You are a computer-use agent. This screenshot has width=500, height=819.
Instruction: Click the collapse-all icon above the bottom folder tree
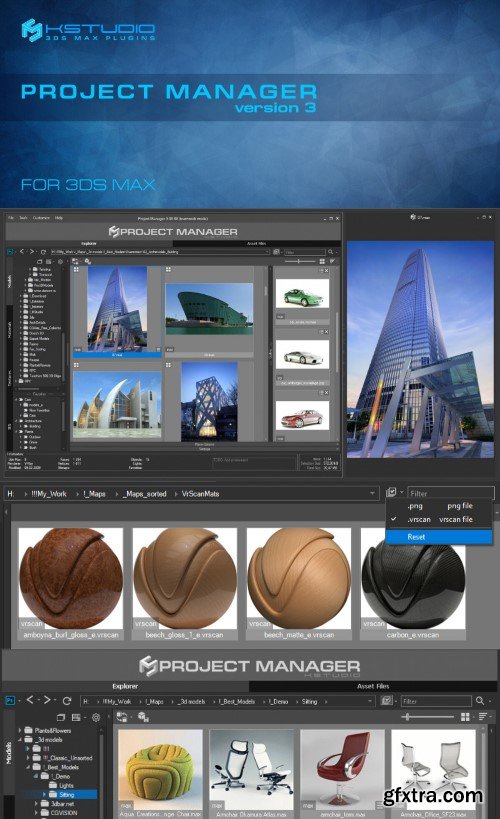click(61, 717)
